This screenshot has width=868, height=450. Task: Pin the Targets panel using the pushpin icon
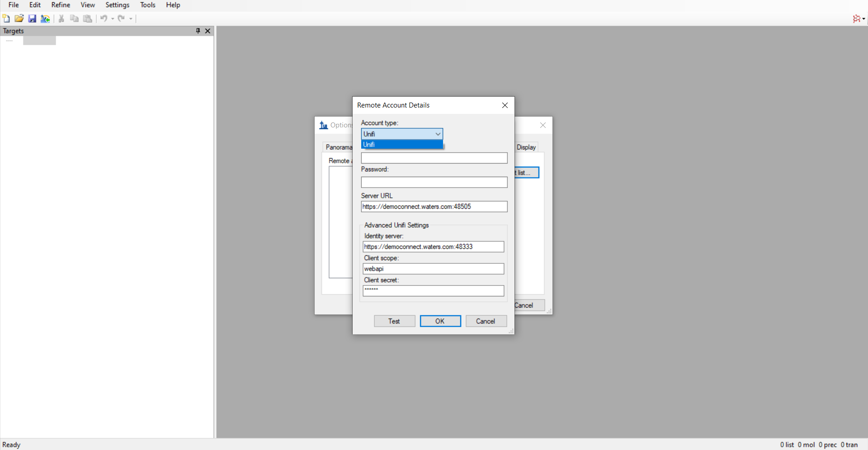pyautogui.click(x=198, y=31)
